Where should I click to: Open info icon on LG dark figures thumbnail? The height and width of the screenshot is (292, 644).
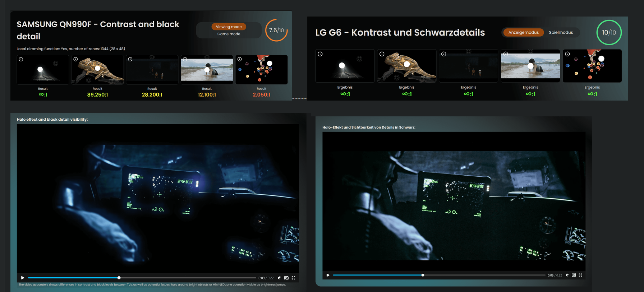(443, 54)
